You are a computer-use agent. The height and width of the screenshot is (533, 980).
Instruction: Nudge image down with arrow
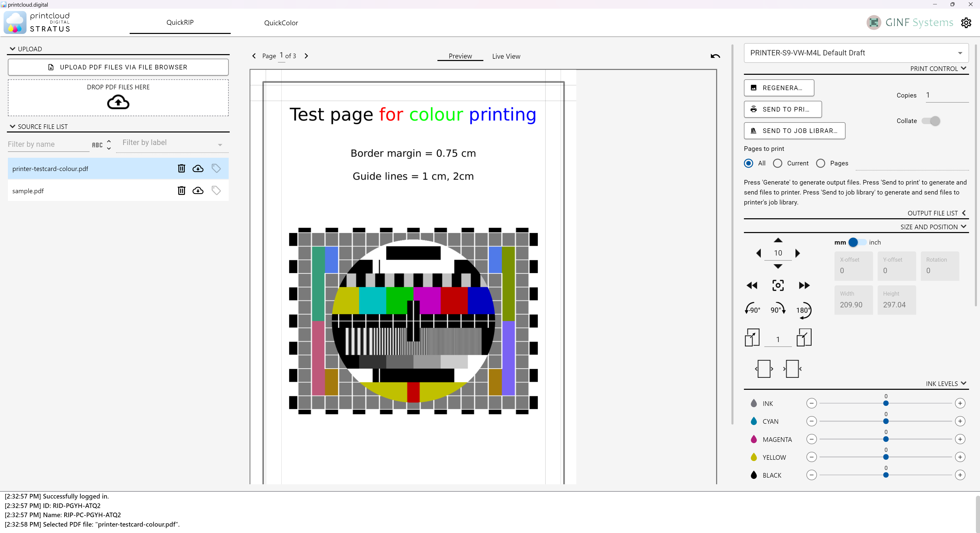(x=778, y=266)
